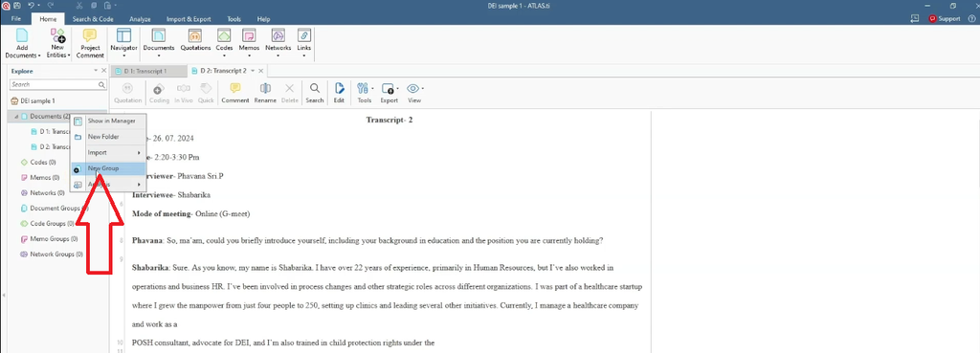The height and width of the screenshot is (353, 980).
Task: Select the Codes (0) tree item
Action: point(37,163)
